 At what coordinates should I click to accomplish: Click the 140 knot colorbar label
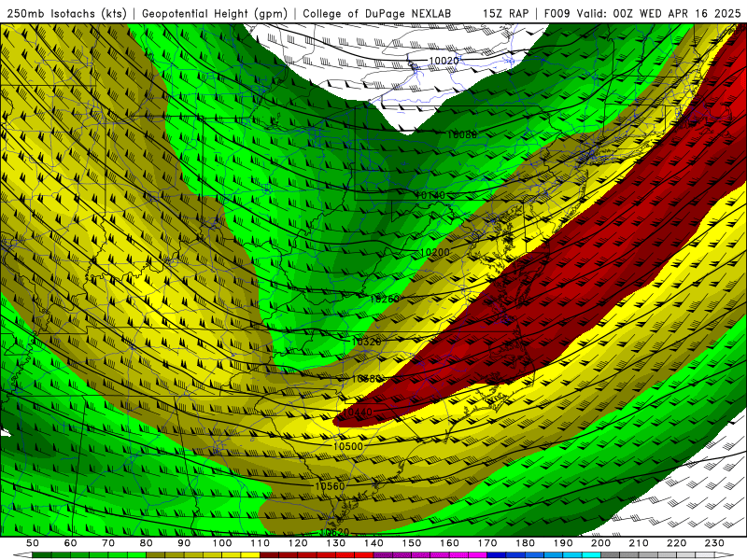(x=373, y=543)
